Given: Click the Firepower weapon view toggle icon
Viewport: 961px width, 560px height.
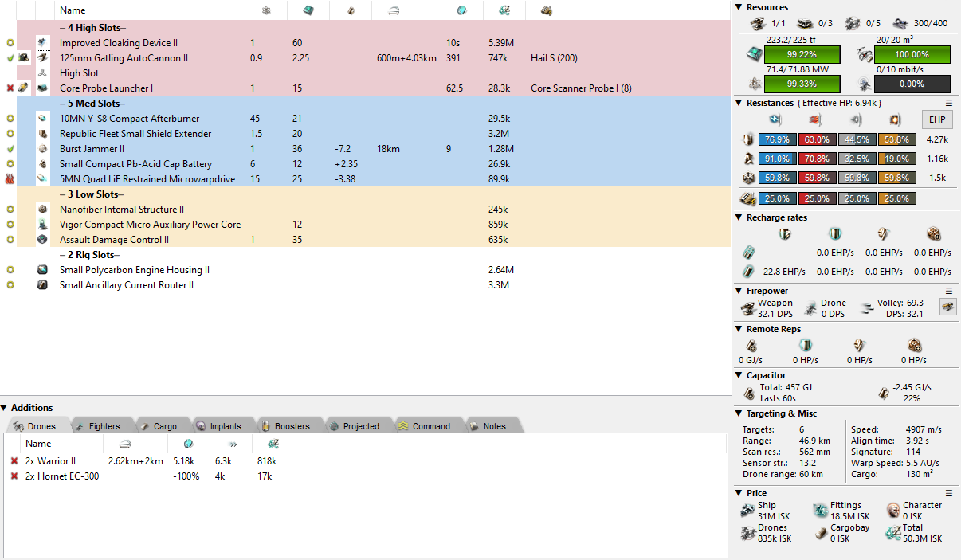Looking at the screenshot, I should 947,307.
